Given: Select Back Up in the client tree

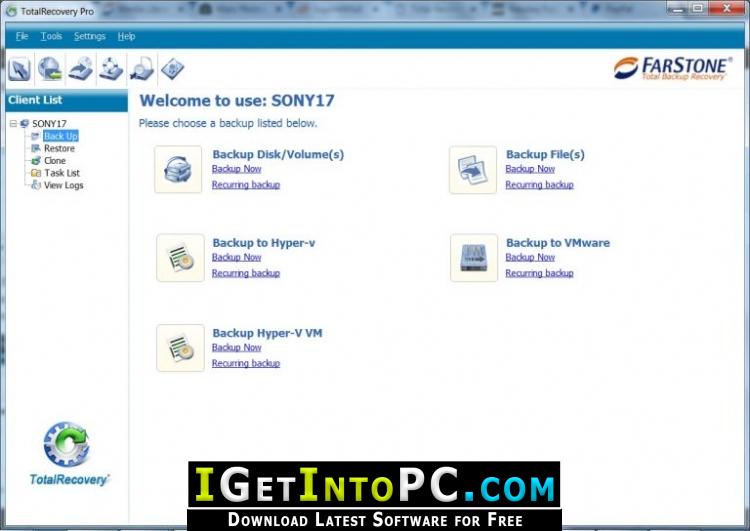Looking at the screenshot, I should click(61, 136).
